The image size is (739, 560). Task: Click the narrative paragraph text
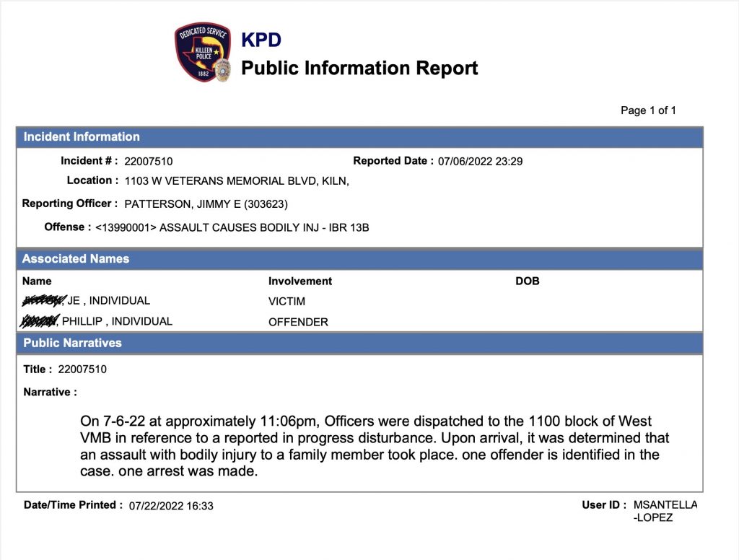375,446
